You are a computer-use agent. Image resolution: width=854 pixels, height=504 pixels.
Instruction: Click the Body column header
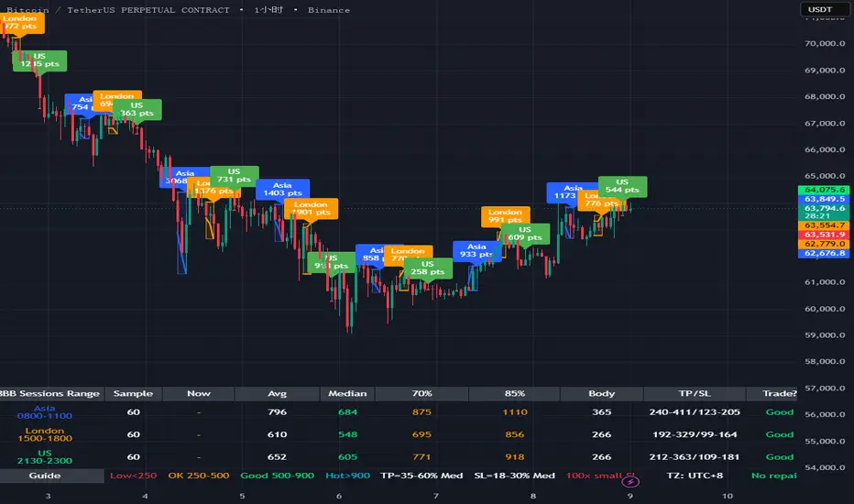pyautogui.click(x=602, y=393)
